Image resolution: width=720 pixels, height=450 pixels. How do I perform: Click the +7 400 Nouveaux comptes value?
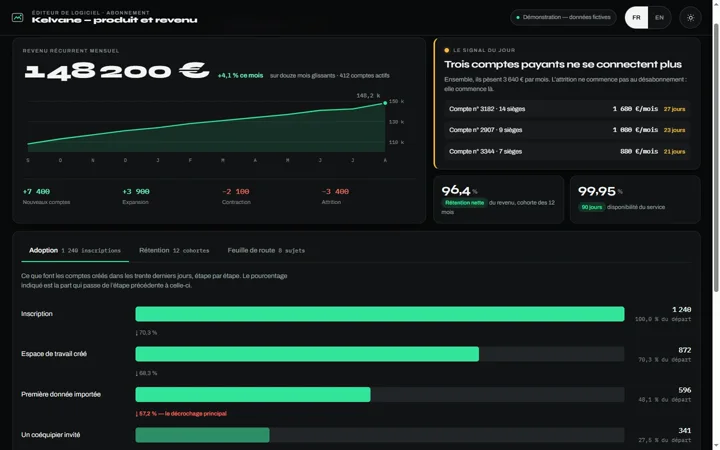coord(36,191)
